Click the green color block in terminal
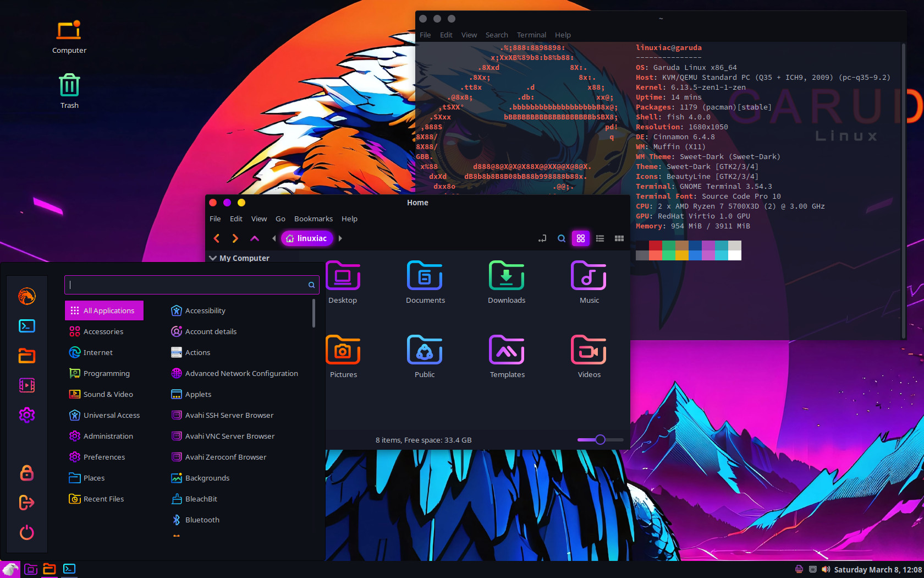Screen dimensions: 924x578 coord(668,246)
